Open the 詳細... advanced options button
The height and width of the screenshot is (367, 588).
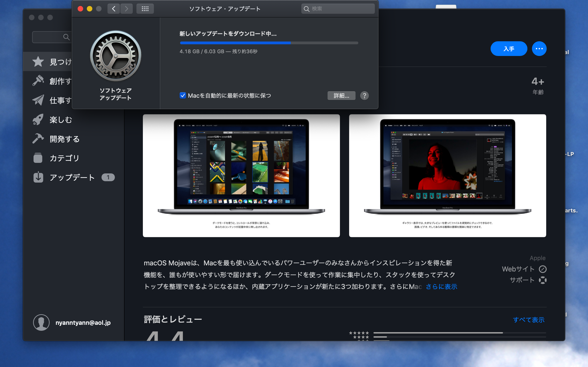341,96
